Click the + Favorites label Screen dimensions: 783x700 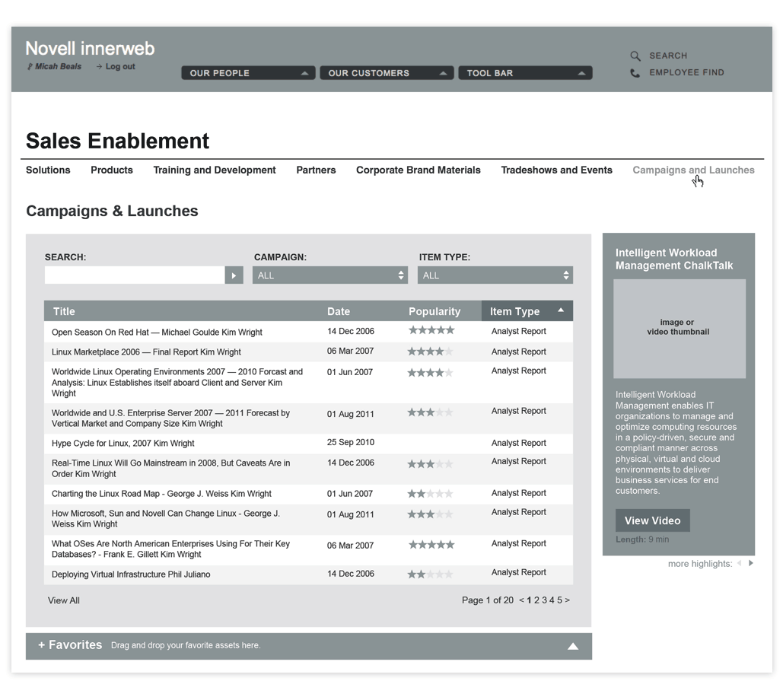pyautogui.click(x=70, y=644)
